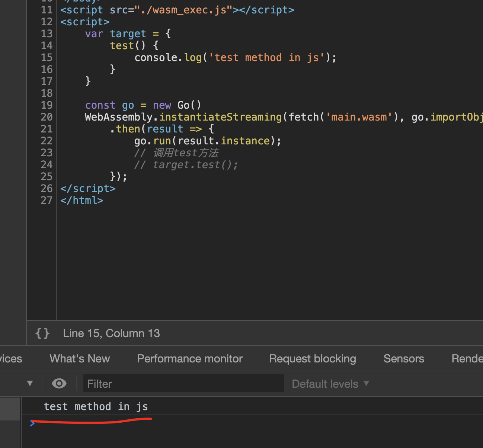Click line number 24 in the gutter
The width and height of the screenshot is (483, 448).
tap(47, 164)
